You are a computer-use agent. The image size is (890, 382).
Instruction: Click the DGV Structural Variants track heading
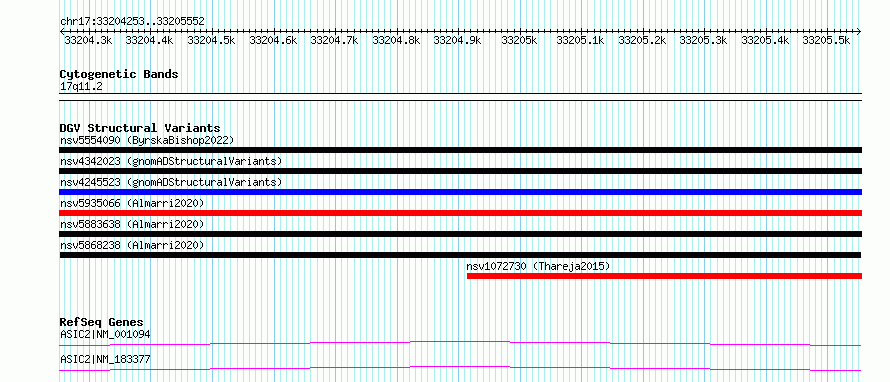pos(140,128)
